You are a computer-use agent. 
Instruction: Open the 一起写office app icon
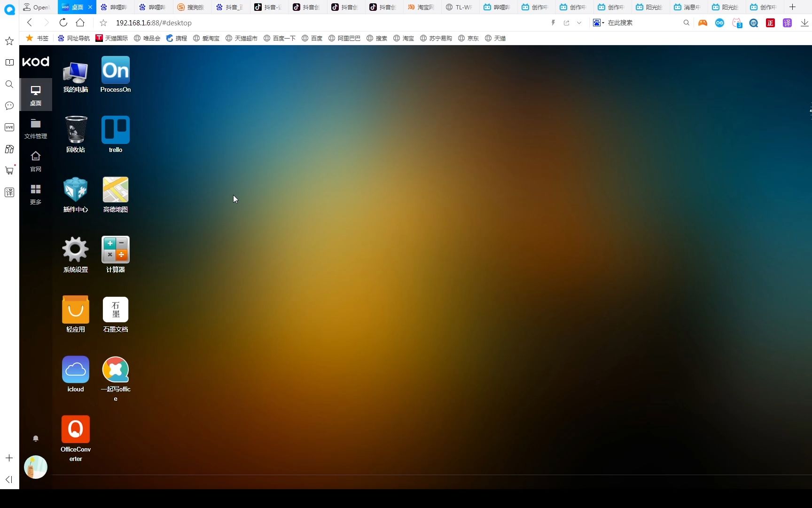[x=116, y=379]
